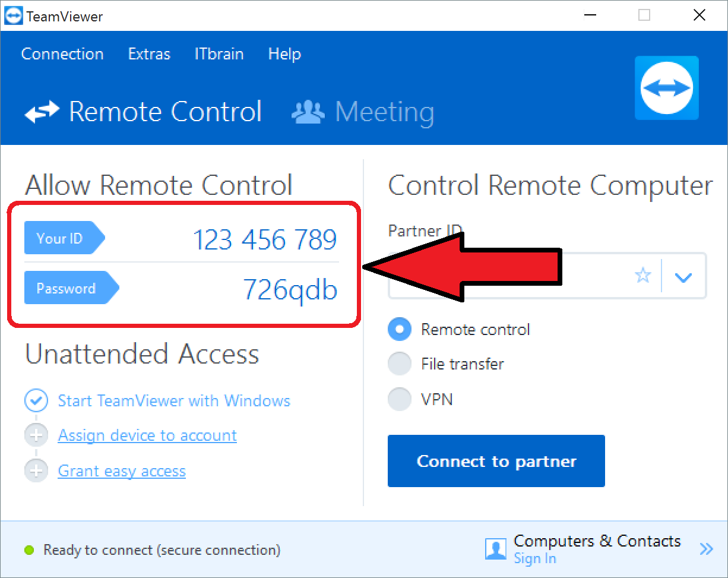Select the File transfer radio button

point(399,364)
